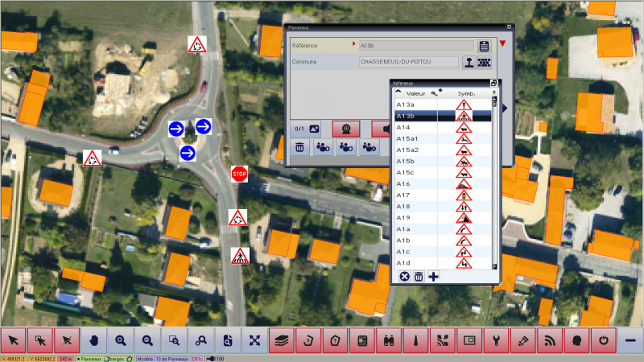Expand the Référence list column options chevron

point(493,93)
